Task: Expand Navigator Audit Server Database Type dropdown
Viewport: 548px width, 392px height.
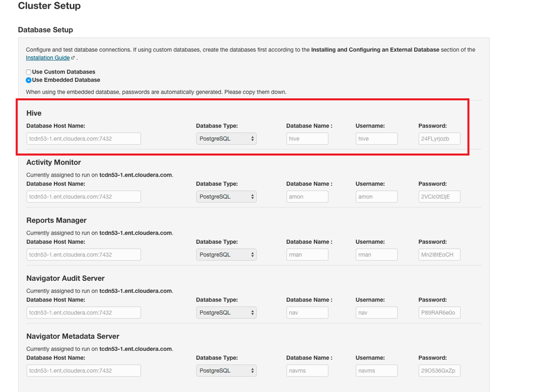Action: click(x=226, y=313)
